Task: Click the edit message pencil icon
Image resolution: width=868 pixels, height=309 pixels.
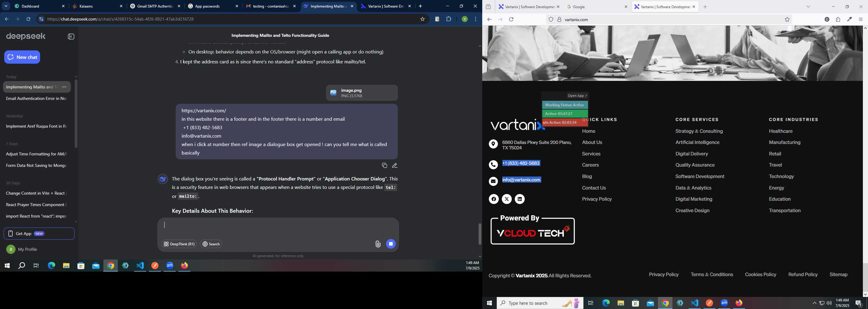Action: (x=395, y=165)
